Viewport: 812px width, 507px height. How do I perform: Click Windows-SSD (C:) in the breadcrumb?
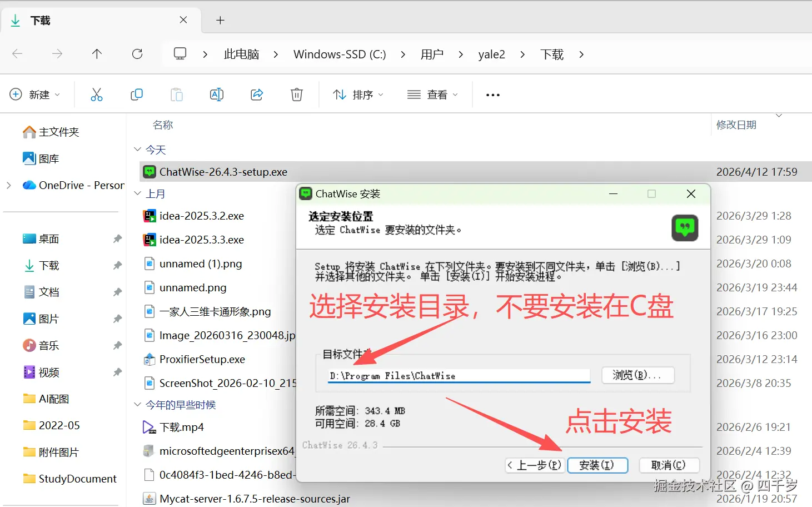point(340,54)
